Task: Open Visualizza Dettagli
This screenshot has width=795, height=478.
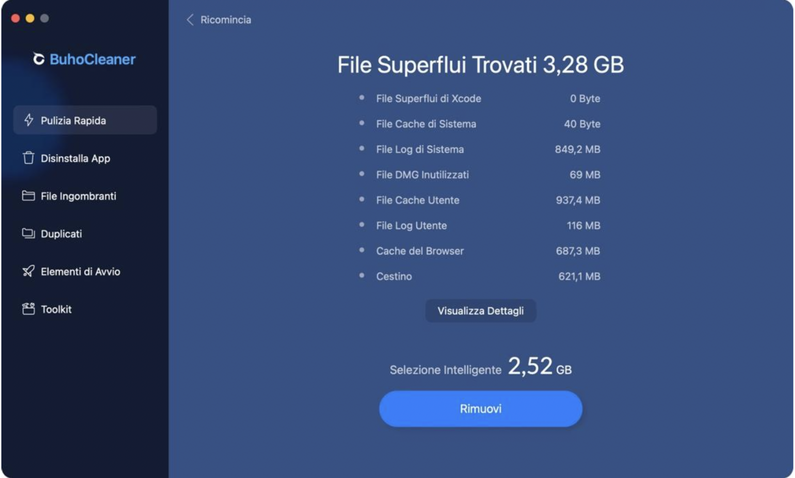Action: pos(481,311)
